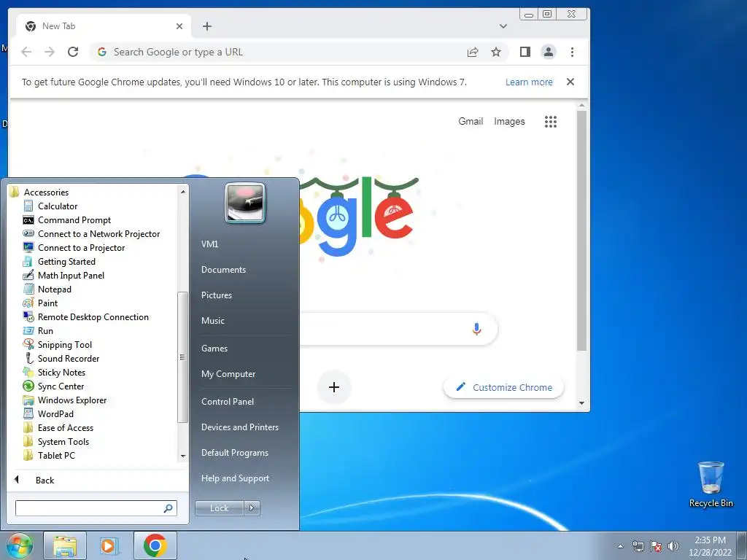This screenshot has height=560, width=747.
Task: Dismiss the Windows 7 update notice
Action: [x=570, y=82]
